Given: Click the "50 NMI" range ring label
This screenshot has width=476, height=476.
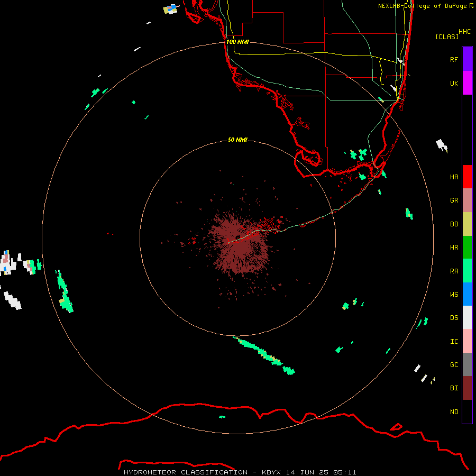Looking at the screenshot, I should (237, 140).
